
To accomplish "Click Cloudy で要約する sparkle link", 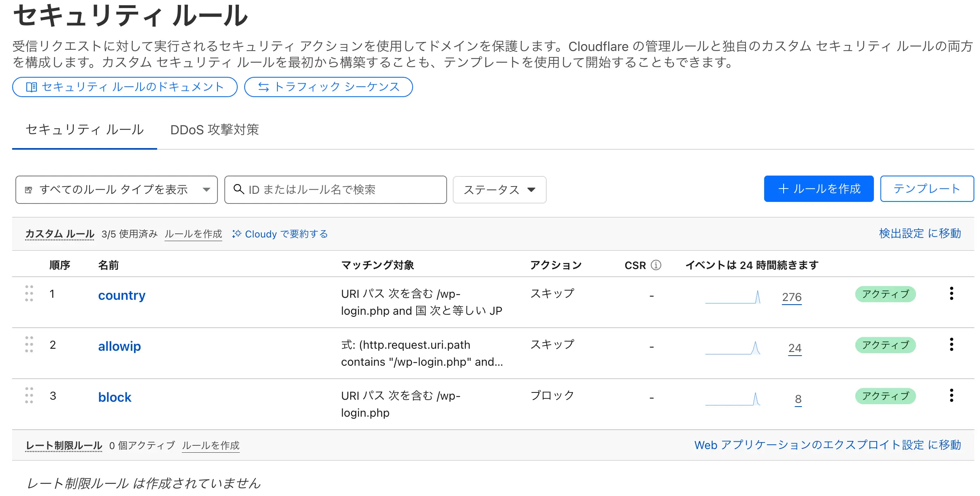I will coord(280,234).
